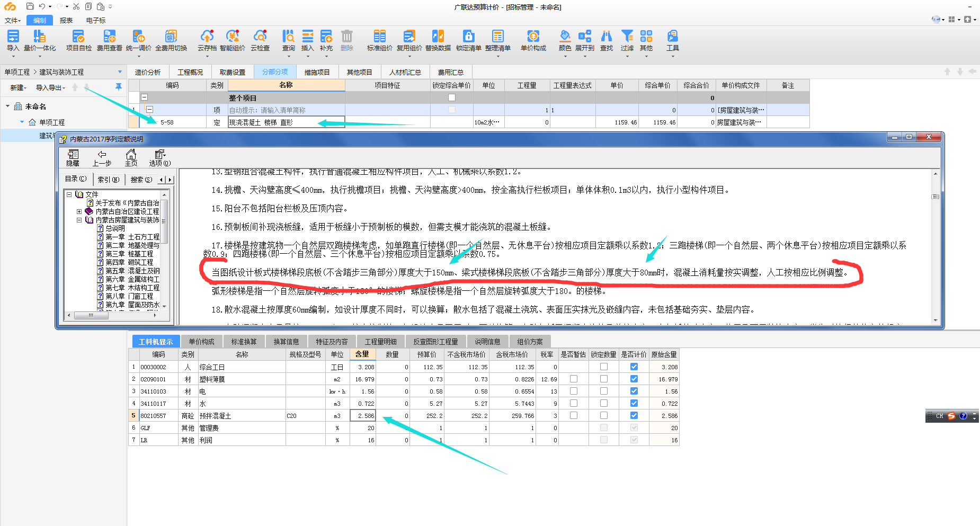Viewport: 980px width, 526px height.
Task: Collapse the 单项工程 tree node
Action: coord(22,122)
